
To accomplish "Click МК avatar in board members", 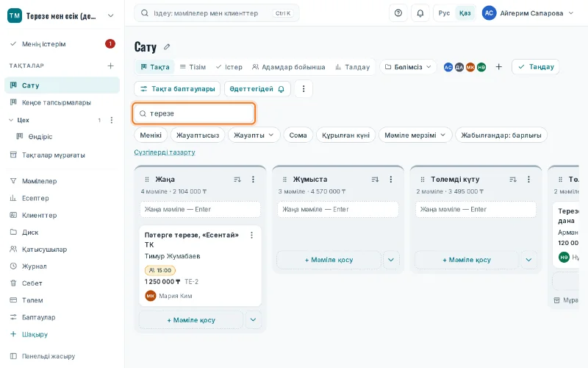I will [470, 67].
